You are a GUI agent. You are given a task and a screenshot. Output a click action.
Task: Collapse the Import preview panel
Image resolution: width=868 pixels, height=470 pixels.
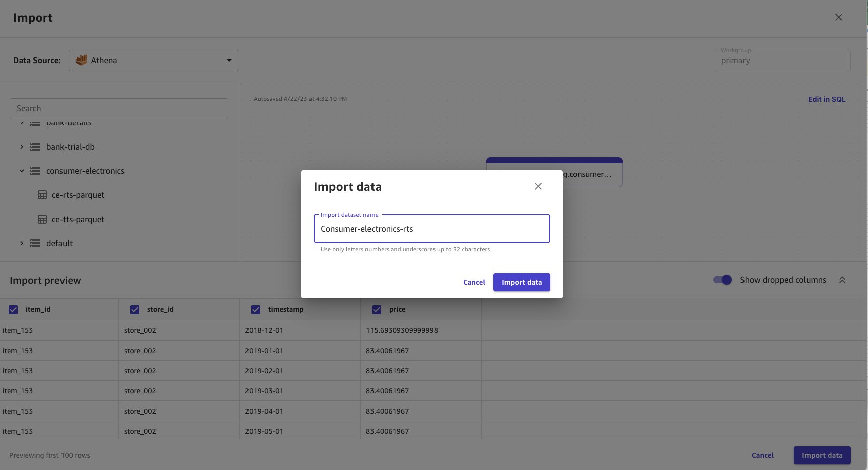(x=842, y=280)
